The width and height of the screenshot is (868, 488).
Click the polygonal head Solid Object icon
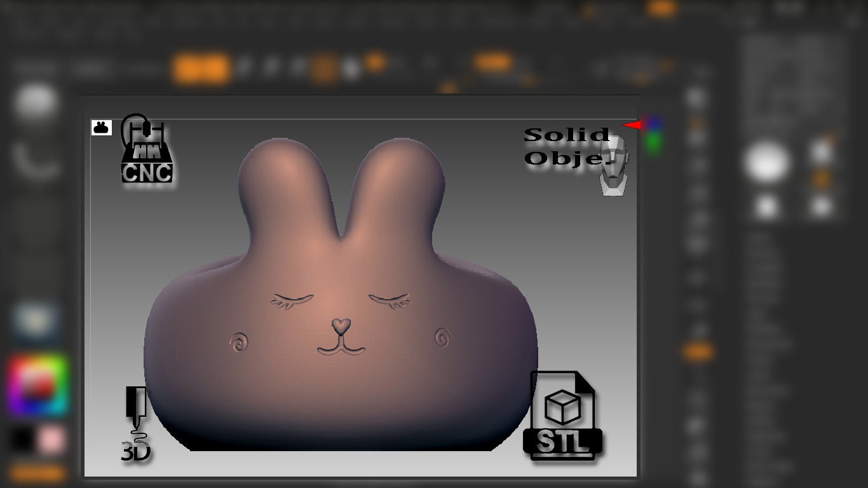click(x=613, y=168)
